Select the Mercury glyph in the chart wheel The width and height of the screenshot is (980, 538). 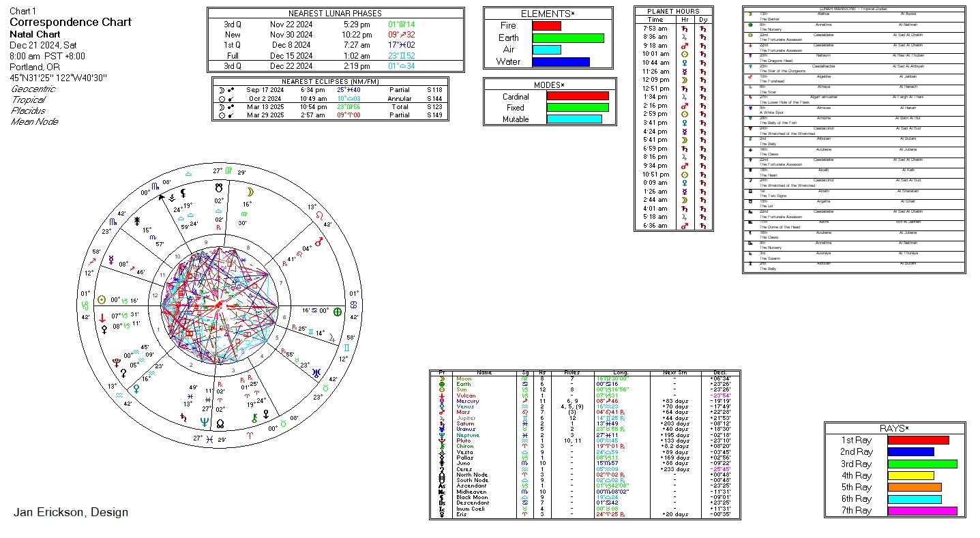pos(110,260)
